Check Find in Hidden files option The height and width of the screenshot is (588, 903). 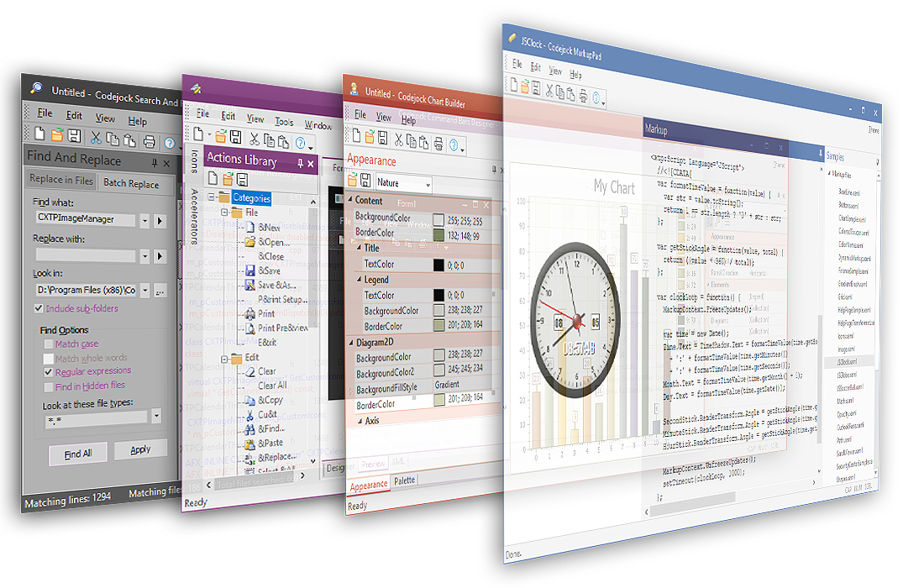(49, 387)
